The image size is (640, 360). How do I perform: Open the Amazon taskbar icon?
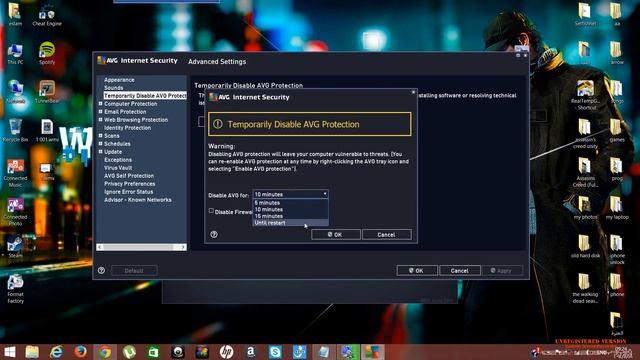pyautogui.click(x=251, y=352)
